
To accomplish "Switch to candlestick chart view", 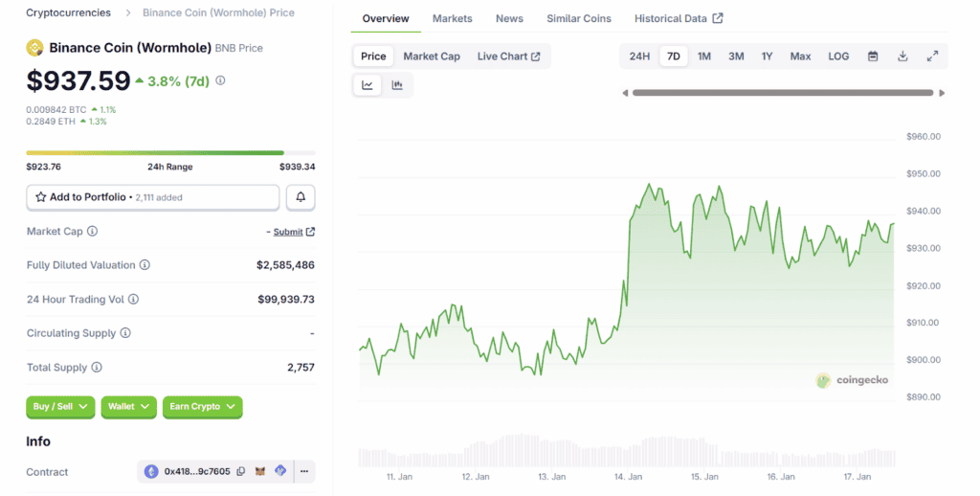I will 397,85.
